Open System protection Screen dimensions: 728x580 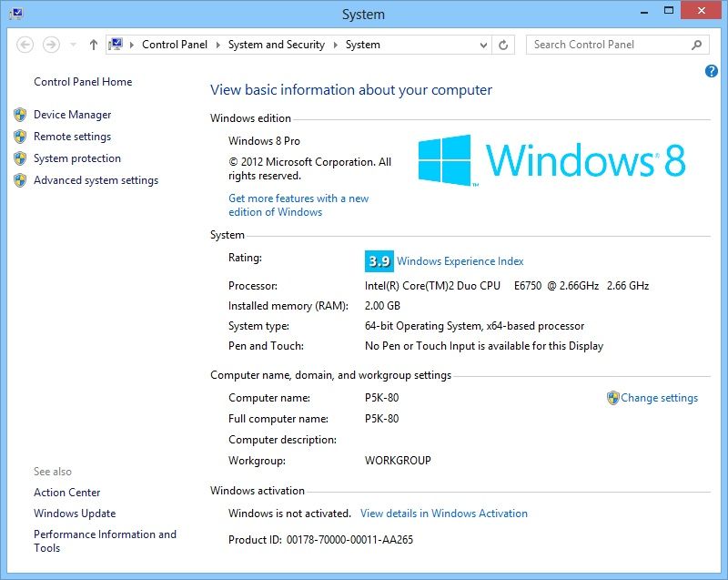coord(77,158)
